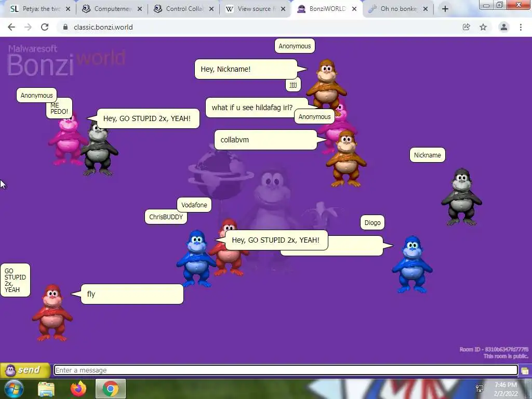Click the brown Bonzi saying collabvm

(346, 158)
